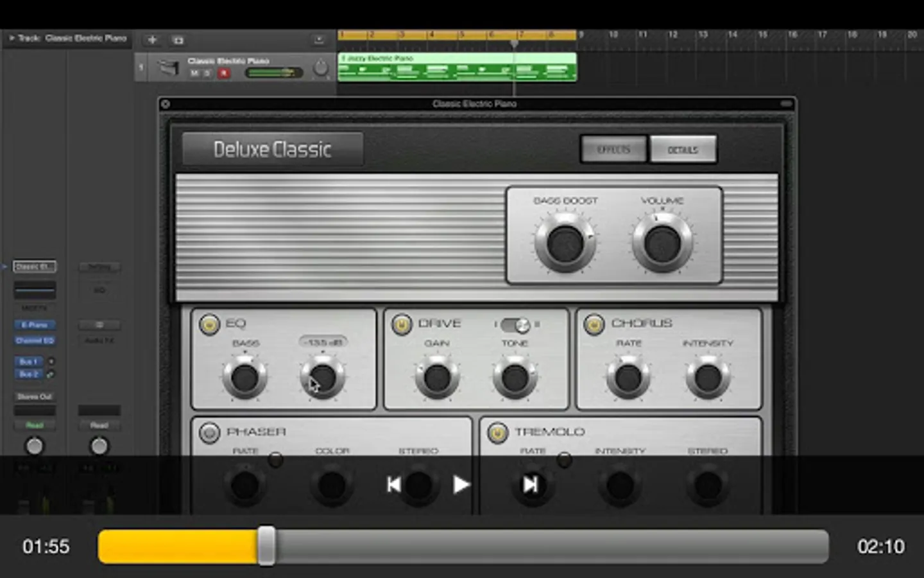
Task: Mute the Classic Electric Piano track
Action: click(x=194, y=73)
